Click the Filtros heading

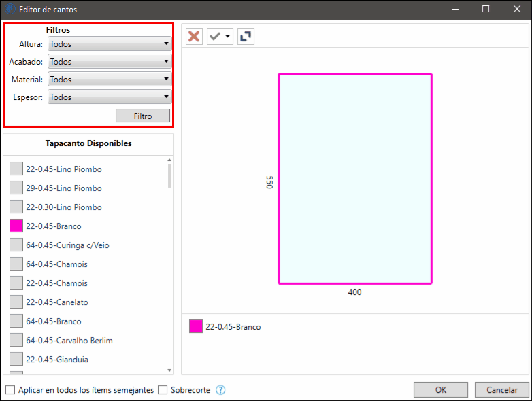58,30
